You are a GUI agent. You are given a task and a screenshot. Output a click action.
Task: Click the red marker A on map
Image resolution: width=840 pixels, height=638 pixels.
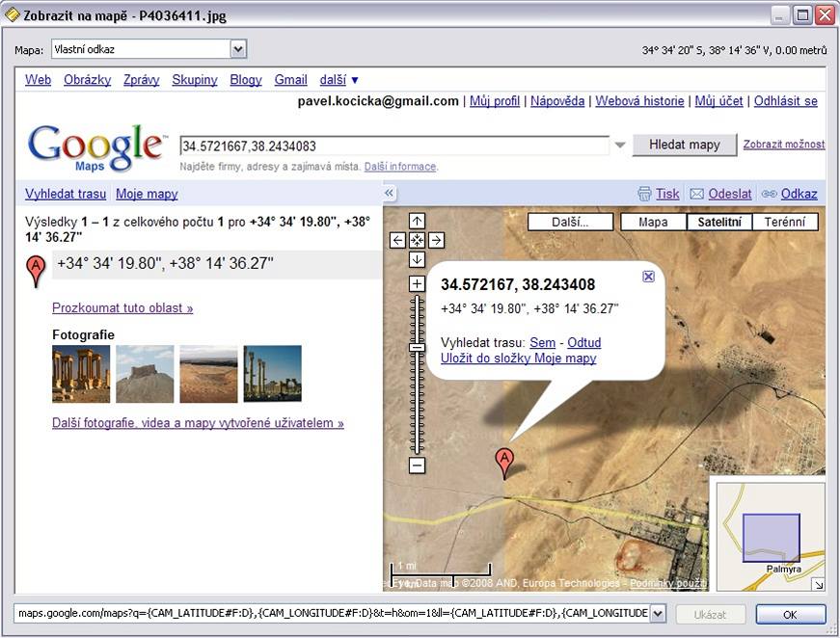[x=503, y=461]
